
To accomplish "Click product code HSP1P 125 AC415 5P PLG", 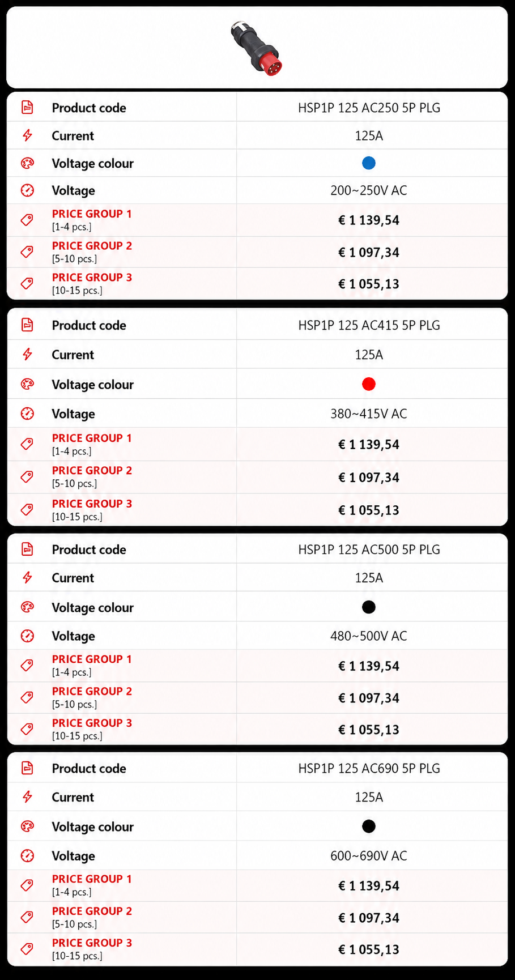I will pos(369,325).
